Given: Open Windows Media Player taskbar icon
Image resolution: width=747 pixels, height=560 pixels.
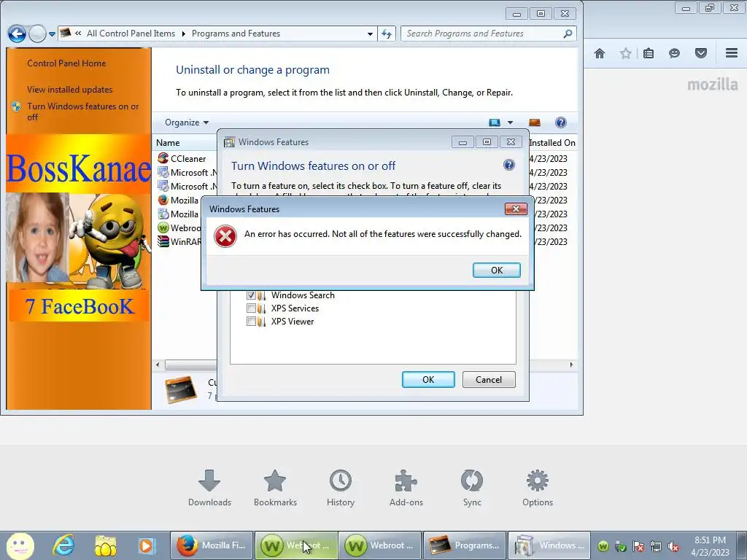Looking at the screenshot, I should (146, 545).
